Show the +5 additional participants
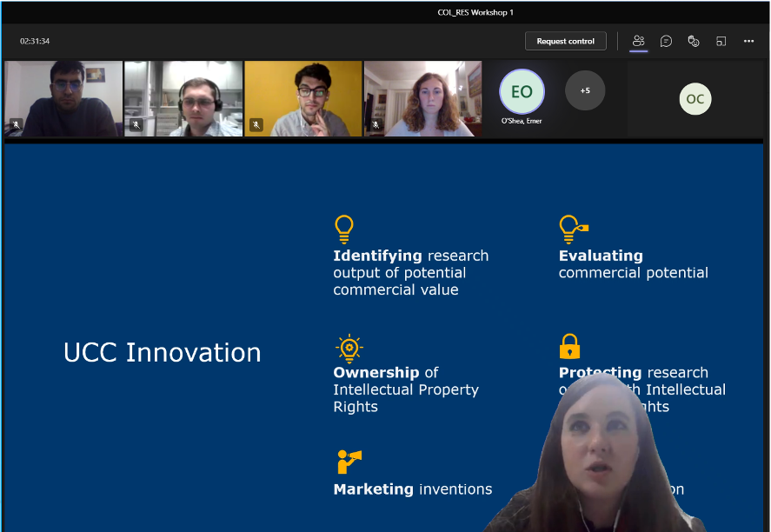 pos(585,90)
